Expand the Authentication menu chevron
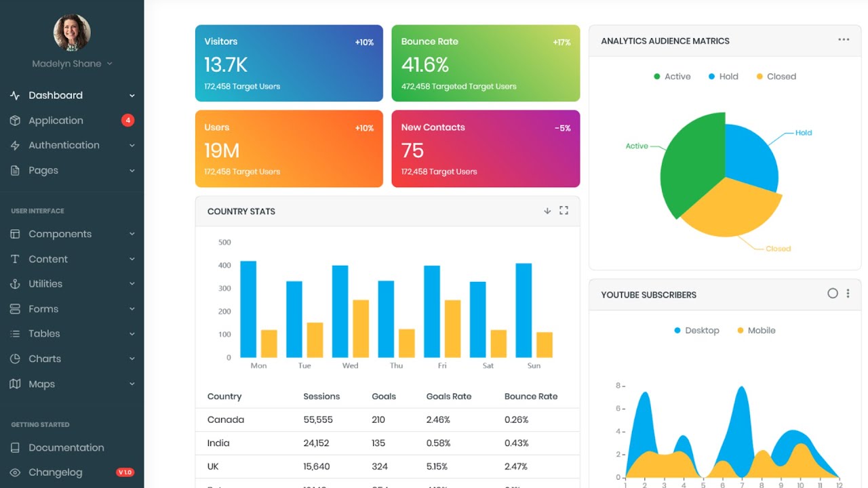 [x=132, y=145]
